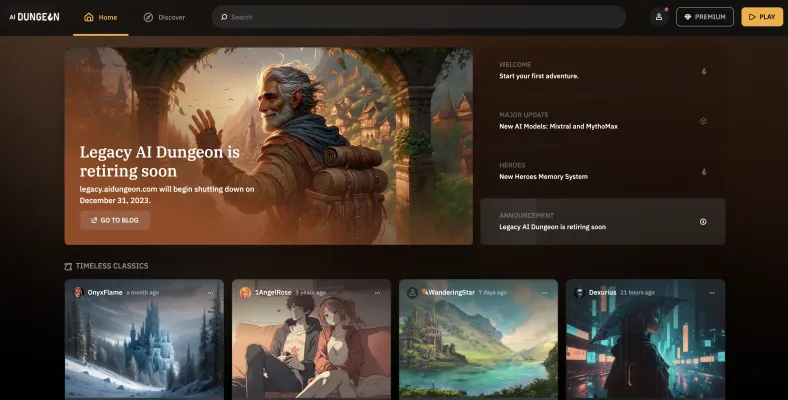Viewport: 788px width, 400px height.
Task: Click the AI Dungeon logo
Action: pyautogui.click(x=35, y=17)
